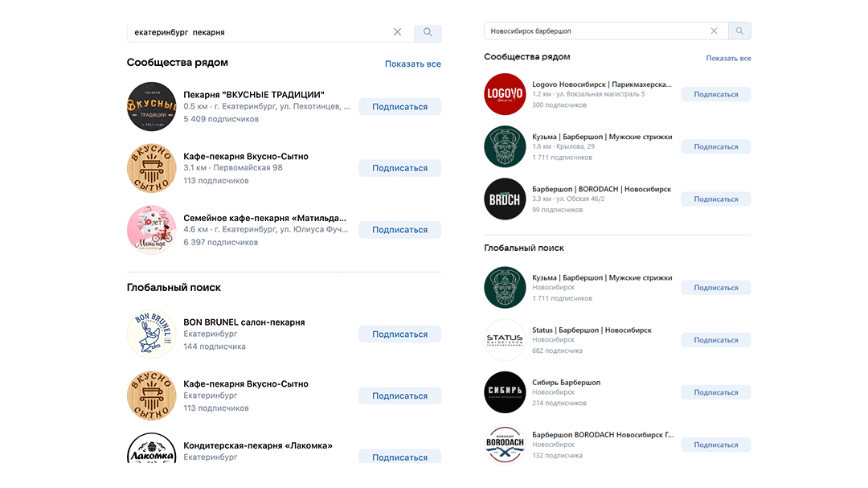This screenshot has height=488, width=868.
Task: Subscribe to Logovo Новосибирск community
Action: (716, 94)
